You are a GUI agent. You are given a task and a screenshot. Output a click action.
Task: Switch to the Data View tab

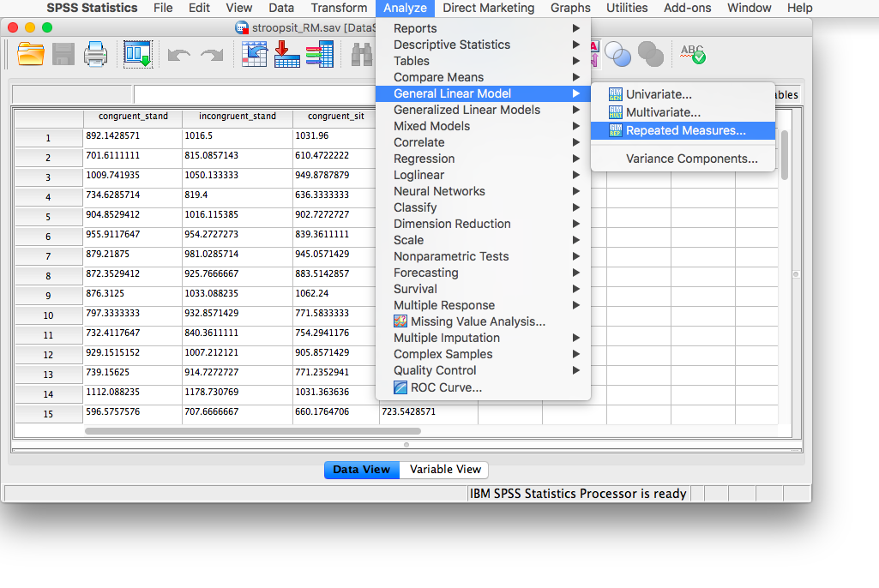coord(362,469)
